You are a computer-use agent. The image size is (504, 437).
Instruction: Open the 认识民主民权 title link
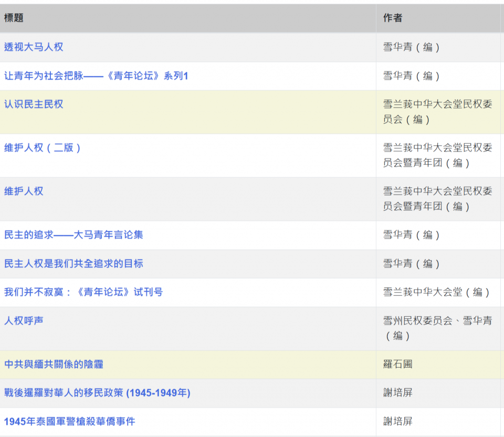click(x=34, y=104)
